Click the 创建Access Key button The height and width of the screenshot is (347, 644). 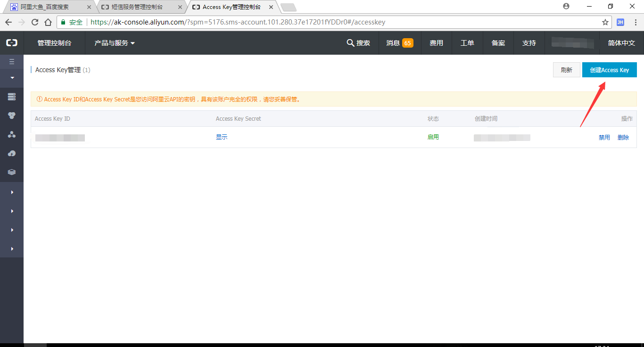pos(609,70)
